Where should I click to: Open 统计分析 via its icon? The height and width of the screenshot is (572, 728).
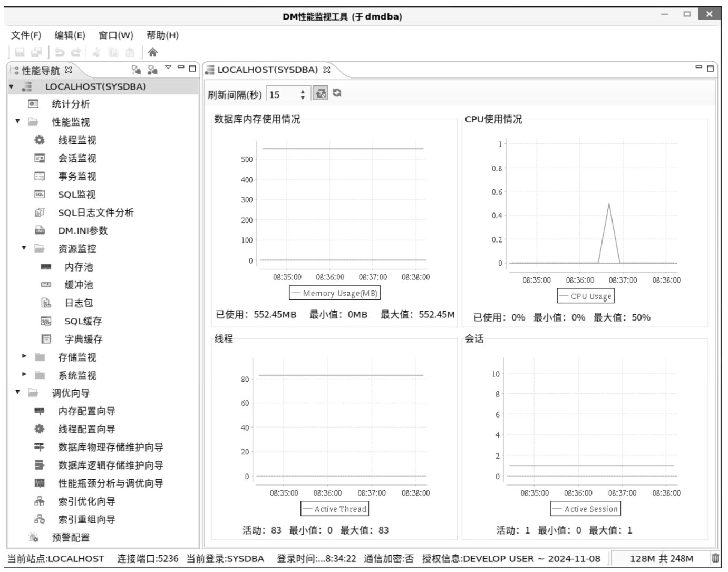[33, 104]
